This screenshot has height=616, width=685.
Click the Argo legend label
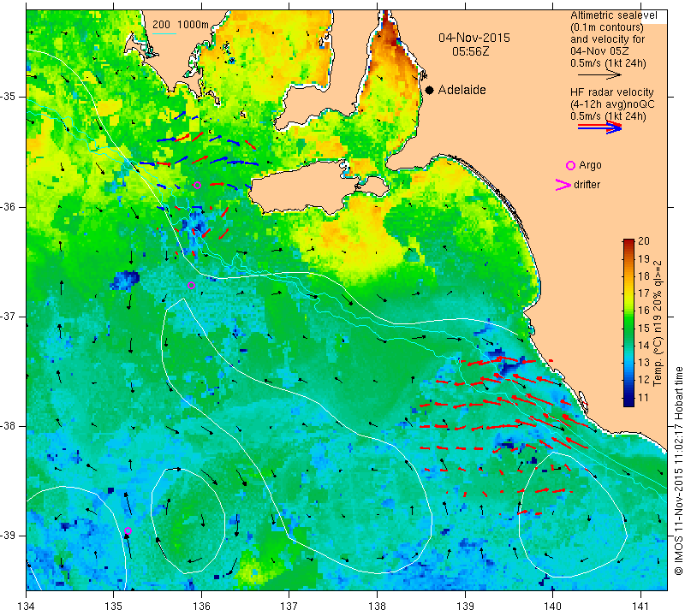(590, 165)
